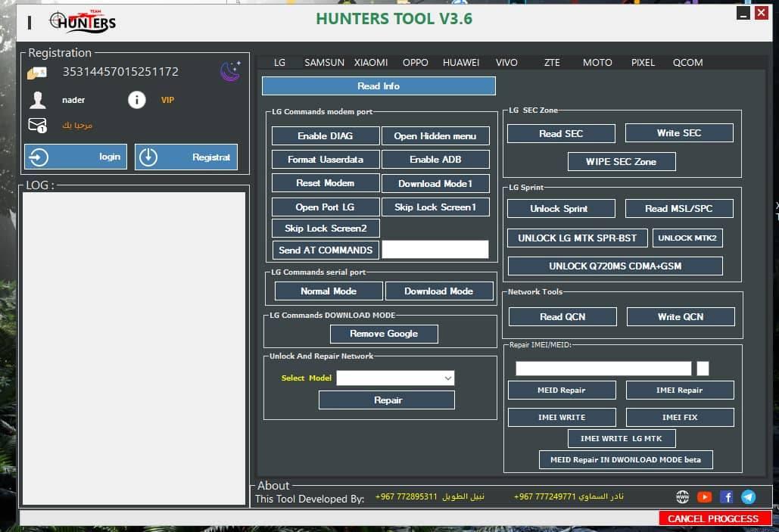The width and height of the screenshot is (779, 532).
Task: Click the Hunters team logo
Action: coord(83,21)
